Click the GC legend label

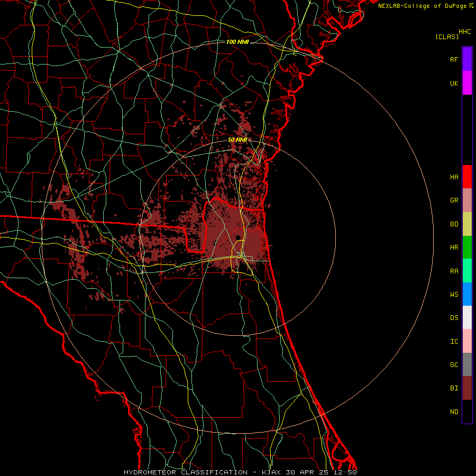[x=454, y=365]
